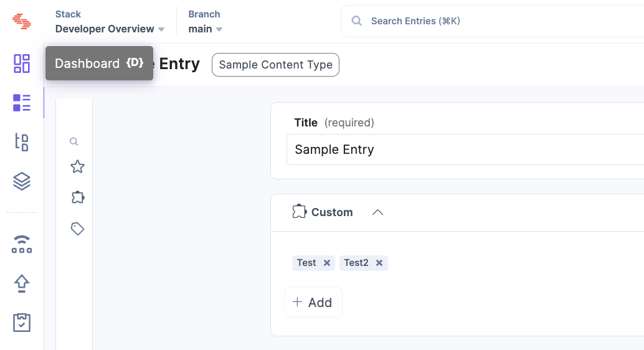Open the Publish Queue icon in sidebar
The image size is (644, 350).
[x=22, y=244]
